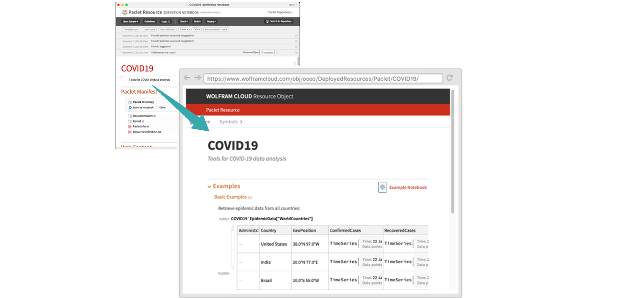Open the Symbols tab

click(x=231, y=122)
